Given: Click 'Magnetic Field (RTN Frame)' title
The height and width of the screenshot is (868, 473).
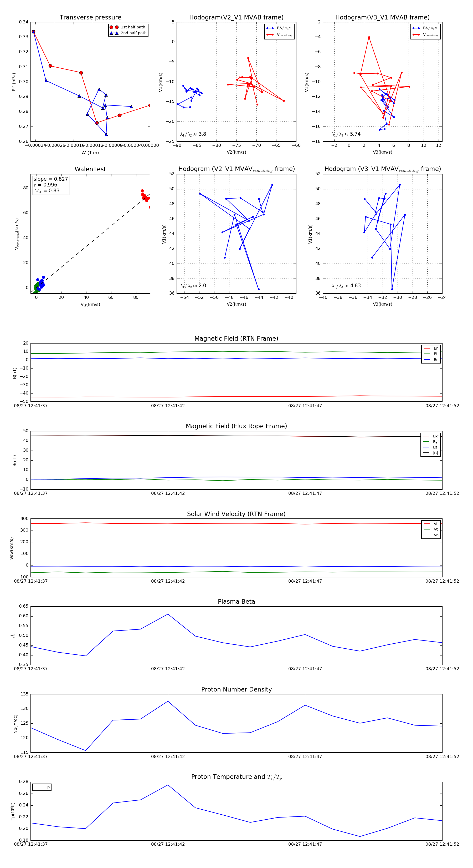Looking at the screenshot, I should coord(236,339).
